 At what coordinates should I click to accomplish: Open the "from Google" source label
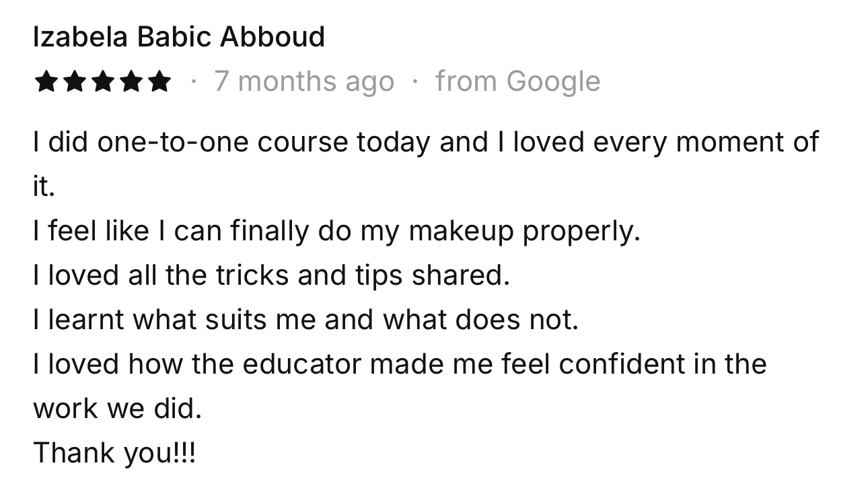(x=517, y=82)
